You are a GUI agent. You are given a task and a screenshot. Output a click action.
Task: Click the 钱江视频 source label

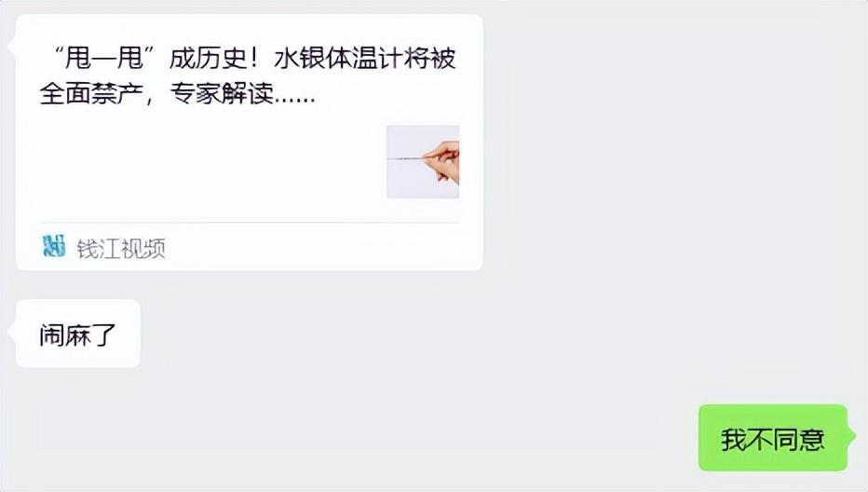tap(121, 248)
